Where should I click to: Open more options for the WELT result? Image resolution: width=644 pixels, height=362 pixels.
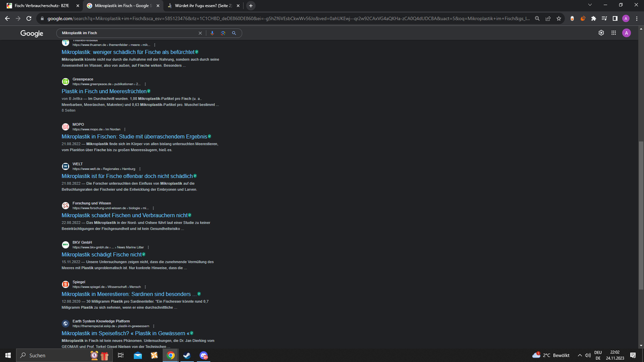(140, 169)
